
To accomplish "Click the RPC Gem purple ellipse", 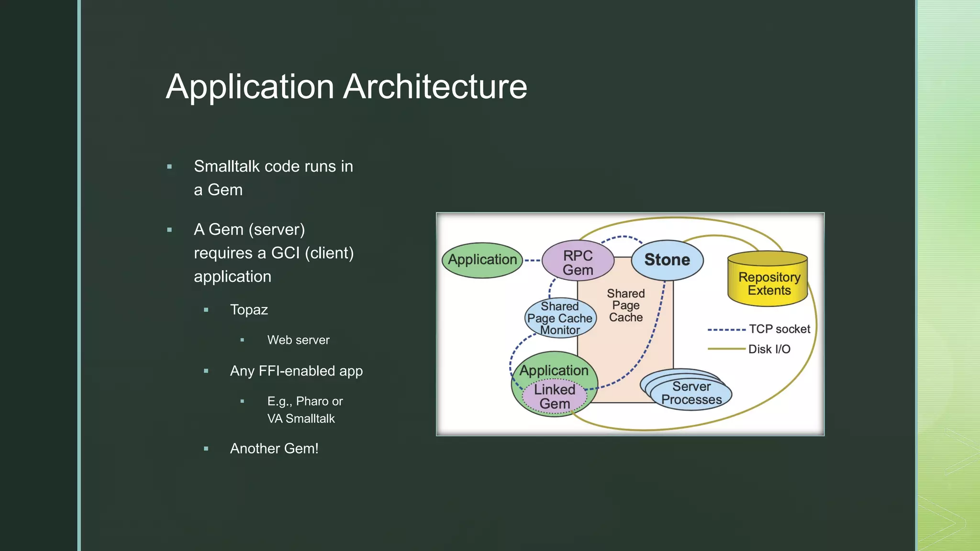I will (x=578, y=262).
